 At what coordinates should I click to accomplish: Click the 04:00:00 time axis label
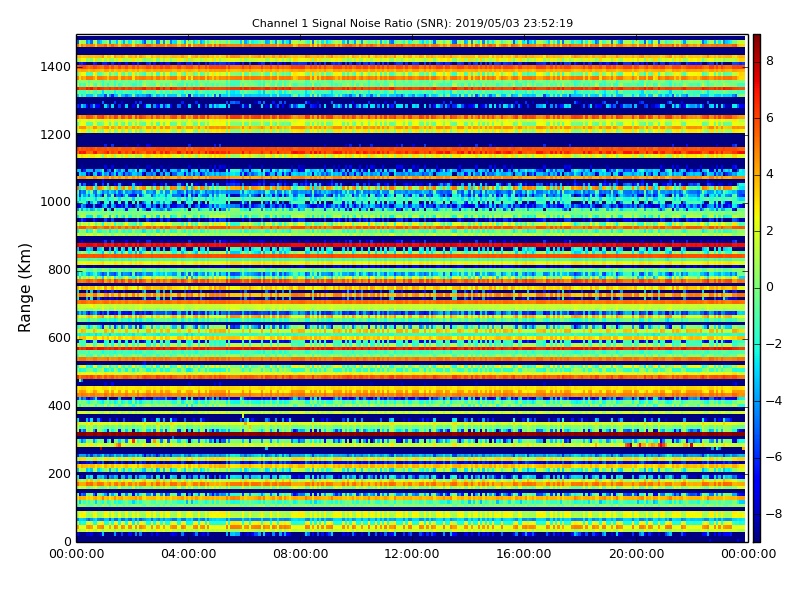pyautogui.click(x=189, y=554)
